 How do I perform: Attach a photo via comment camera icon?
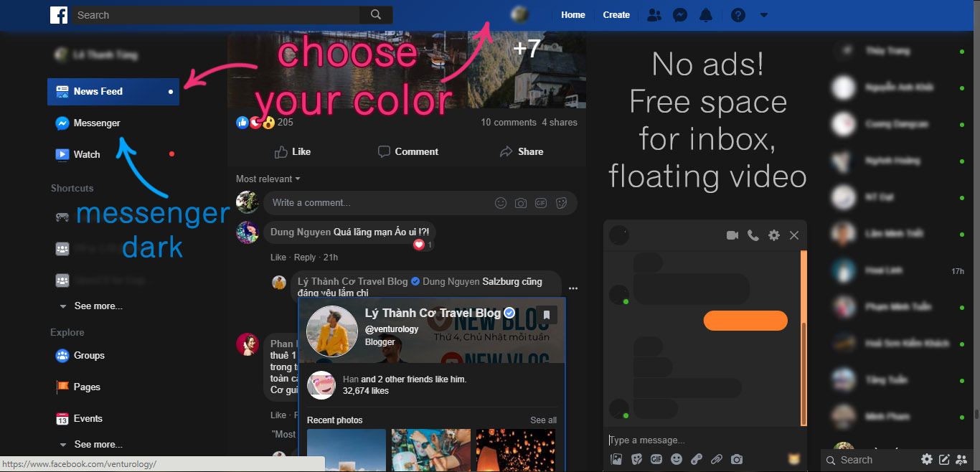[521, 203]
